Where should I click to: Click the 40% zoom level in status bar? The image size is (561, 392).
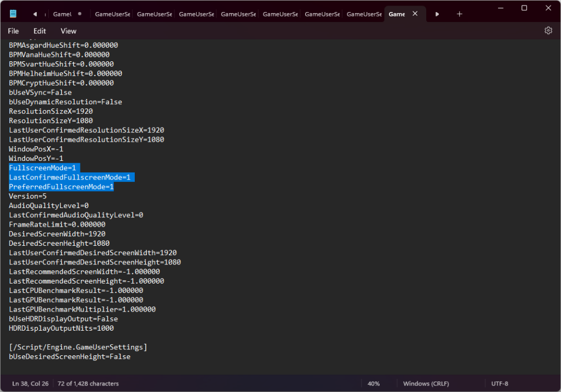pos(374,384)
